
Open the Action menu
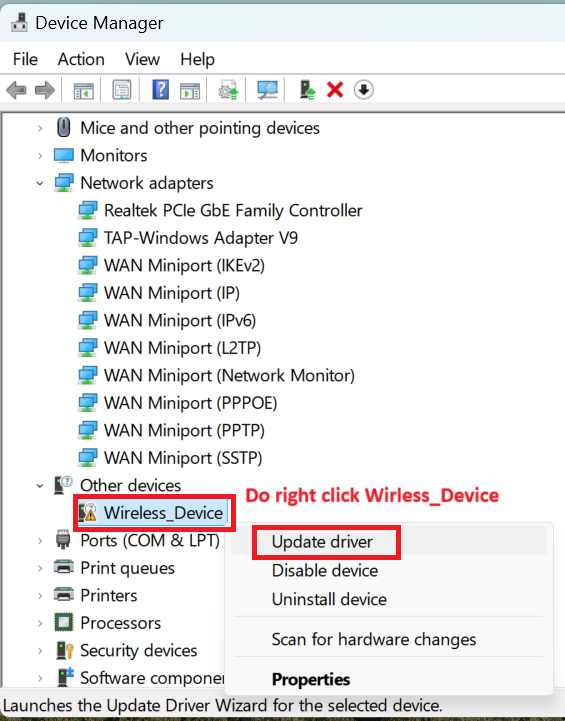81,59
